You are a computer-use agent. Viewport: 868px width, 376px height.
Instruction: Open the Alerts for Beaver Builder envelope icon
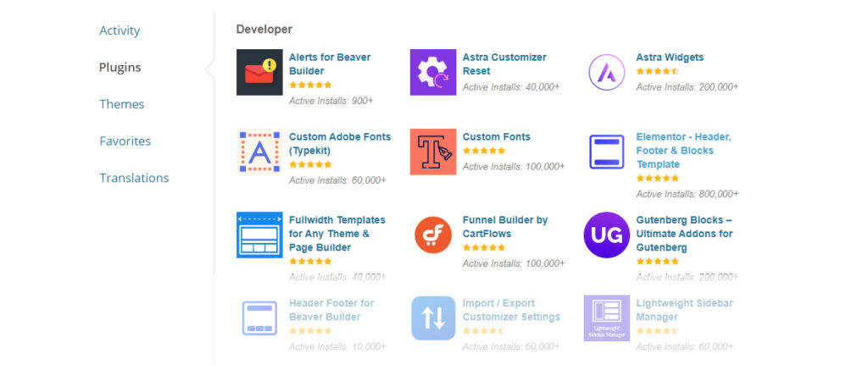pos(259,73)
